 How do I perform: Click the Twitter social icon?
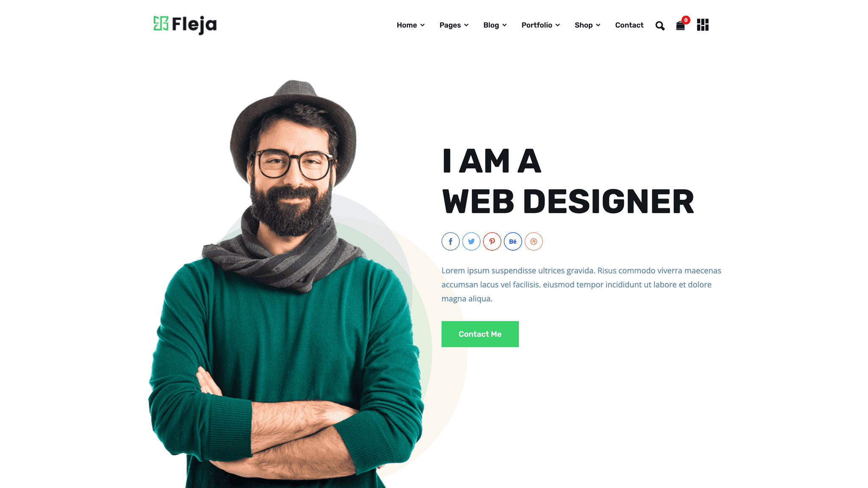(x=471, y=241)
